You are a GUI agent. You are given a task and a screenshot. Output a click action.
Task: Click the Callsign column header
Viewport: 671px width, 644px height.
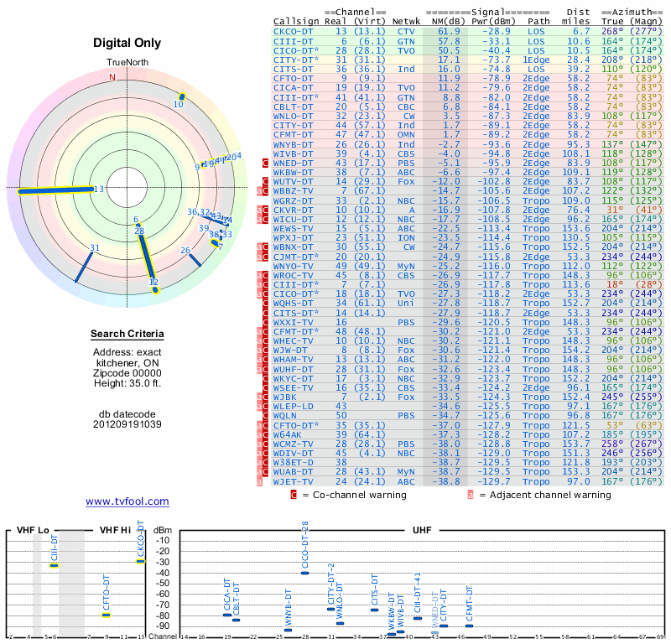296,22
